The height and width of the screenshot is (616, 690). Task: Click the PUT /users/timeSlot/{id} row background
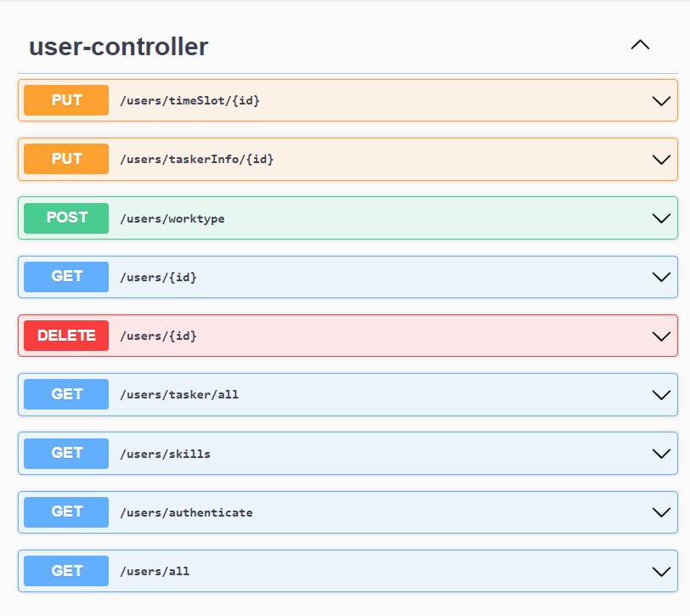tap(382, 100)
